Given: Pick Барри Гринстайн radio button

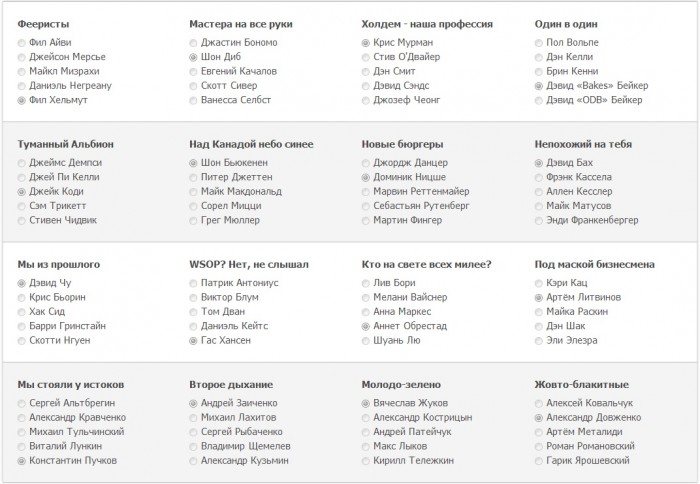Looking at the screenshot, I should [x=23, y=326].
